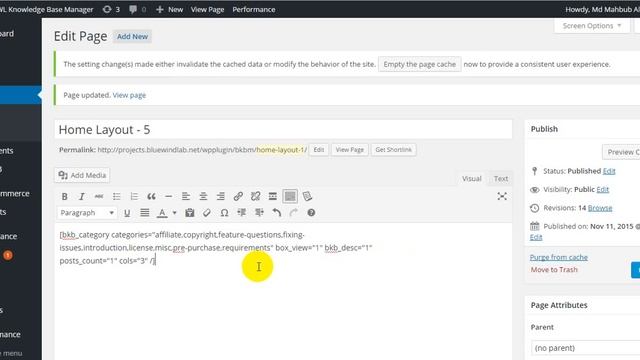Click the Get Shortlink button
The width and height of the screenshot is (640, 360).
point(393,150)
